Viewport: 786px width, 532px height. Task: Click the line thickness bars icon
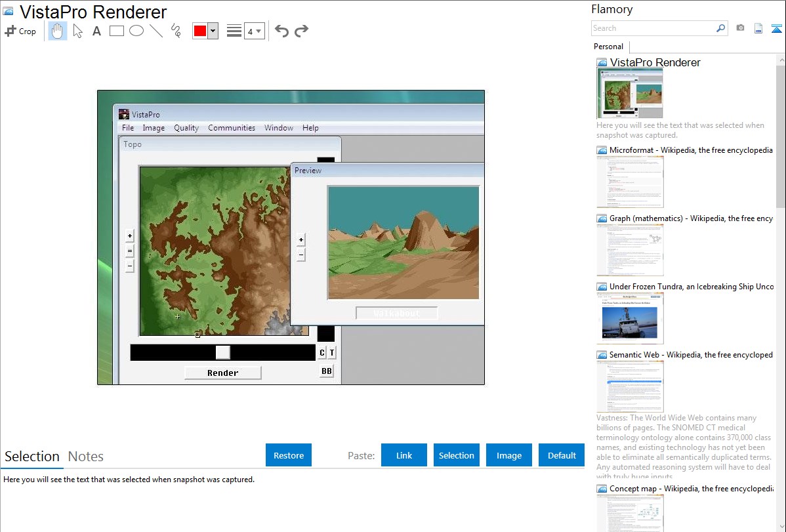[x=234, y=31]
